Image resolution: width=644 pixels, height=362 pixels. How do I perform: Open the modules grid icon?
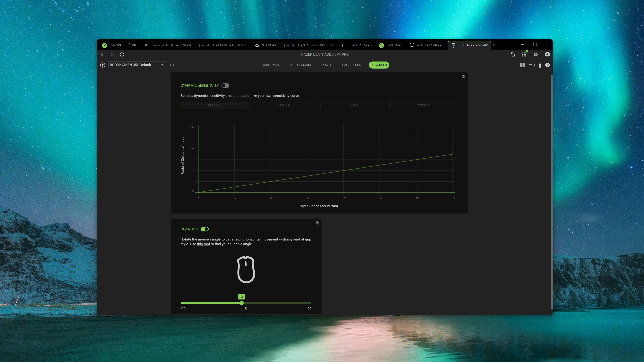coord(524,54)
